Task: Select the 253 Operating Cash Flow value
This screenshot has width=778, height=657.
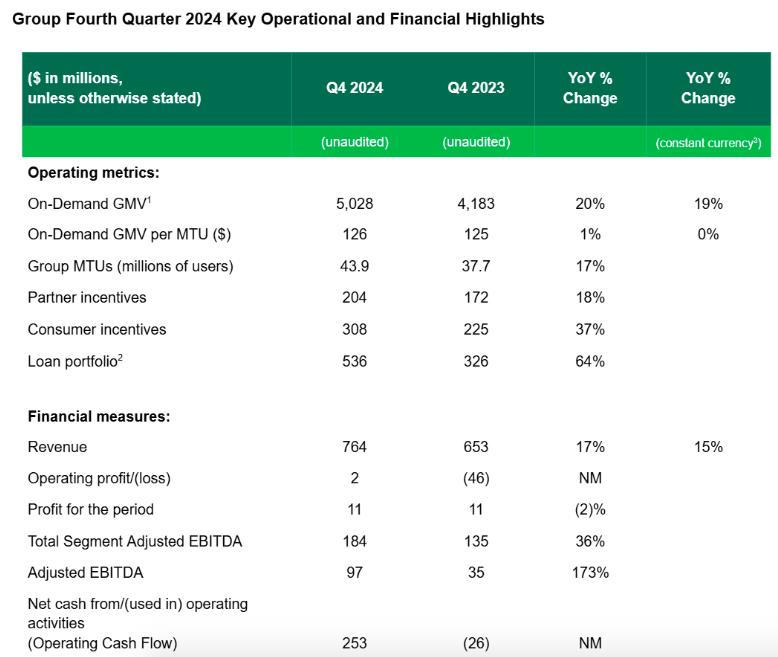Action: [x=354, y=642]
